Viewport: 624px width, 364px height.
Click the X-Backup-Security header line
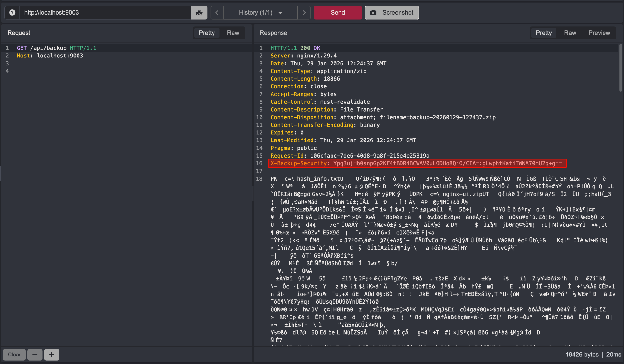pyautogui.click(x=417, y=163)
